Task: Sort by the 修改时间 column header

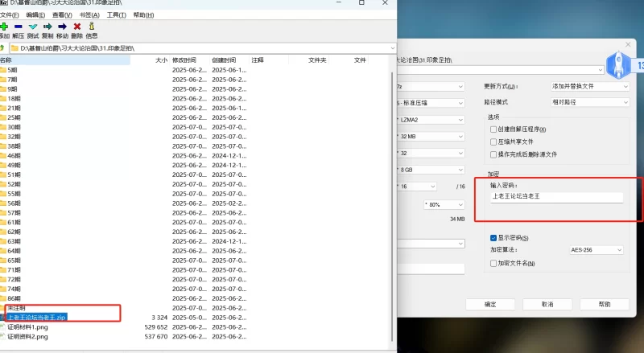Action: click(x=189, y=60)
